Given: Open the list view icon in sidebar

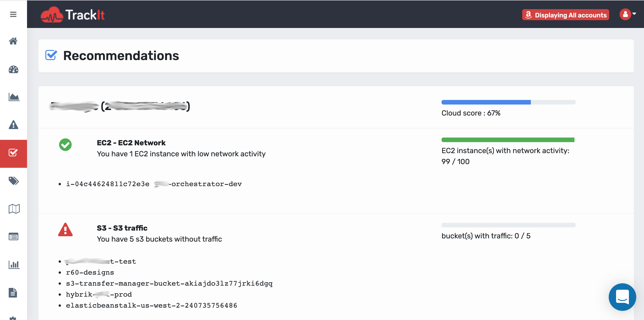Looking at the screenshot, I should coord(14,237).
